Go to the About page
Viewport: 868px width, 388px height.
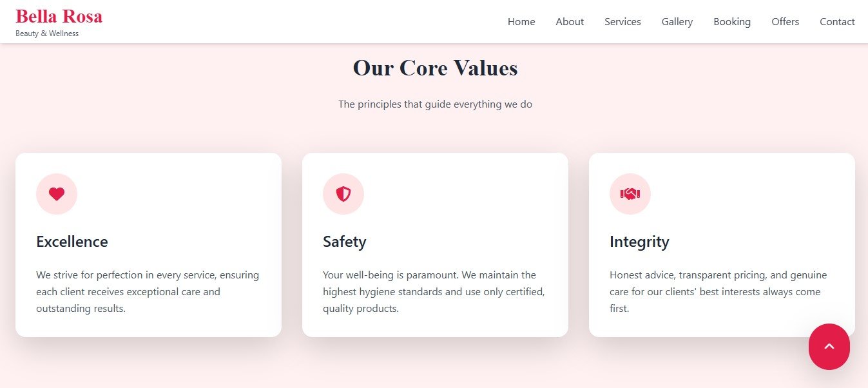click(570, 22)
